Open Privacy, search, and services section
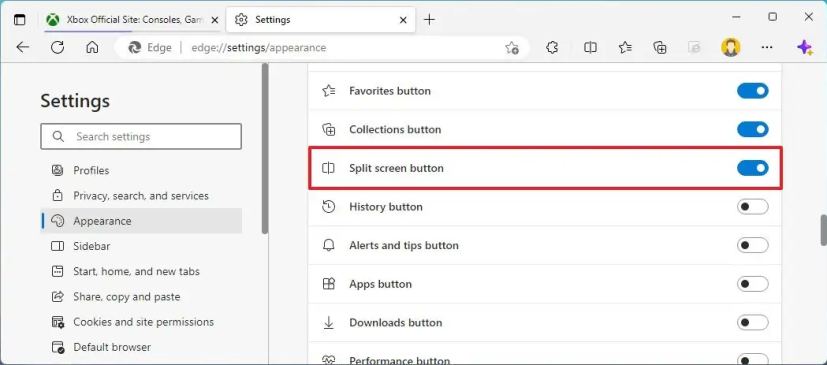This screenshot has height=365, width=827. 141,196
